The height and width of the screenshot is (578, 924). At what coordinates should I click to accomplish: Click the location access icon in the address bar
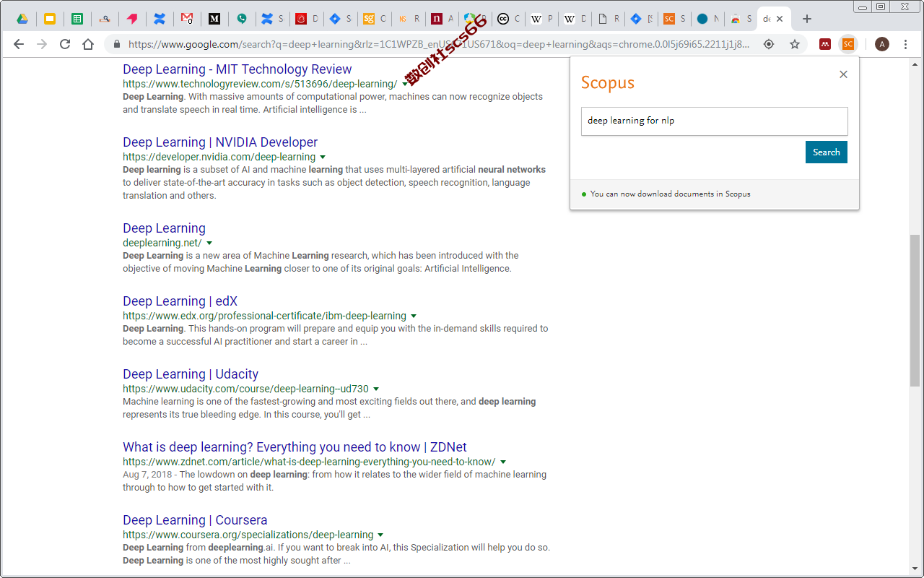pos(769,44)
